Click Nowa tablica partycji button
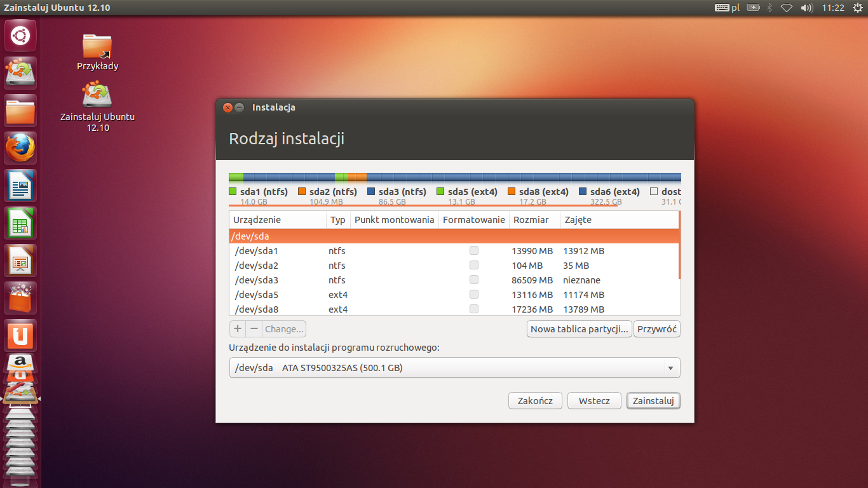Viewport: 868px width, 488px height. pos(579,329)
